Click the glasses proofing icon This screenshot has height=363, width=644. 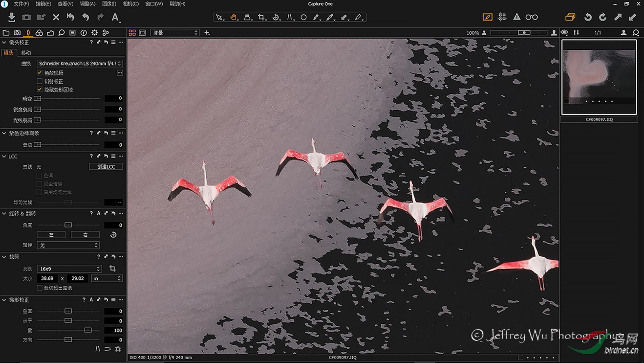[x=532, y=17]
